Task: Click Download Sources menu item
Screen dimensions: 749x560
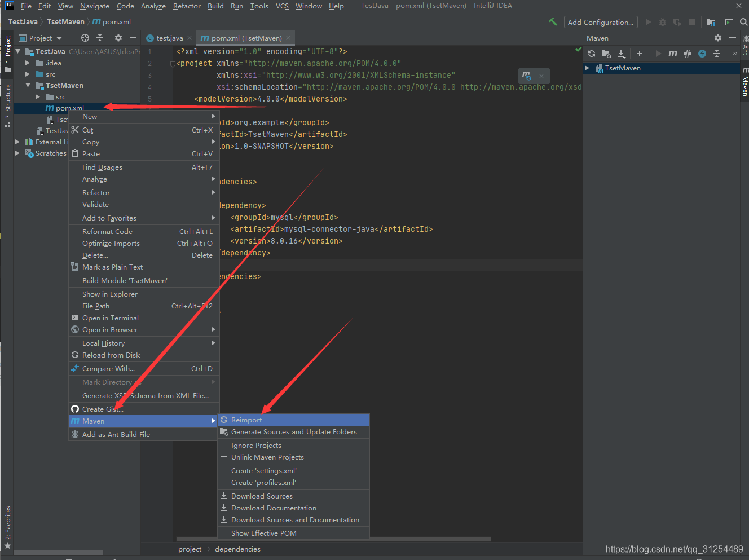Action: [x=293, y=496]
